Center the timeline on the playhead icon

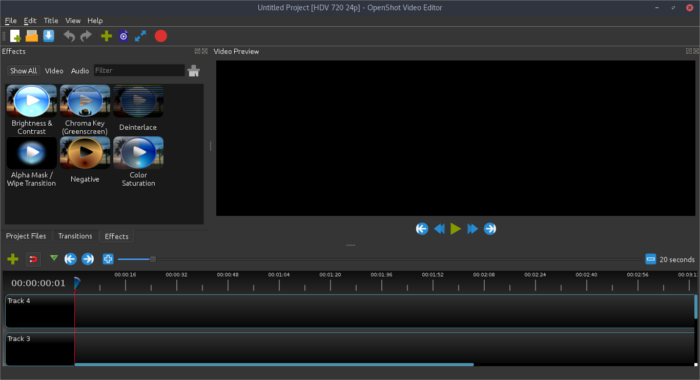pos(108,259)
